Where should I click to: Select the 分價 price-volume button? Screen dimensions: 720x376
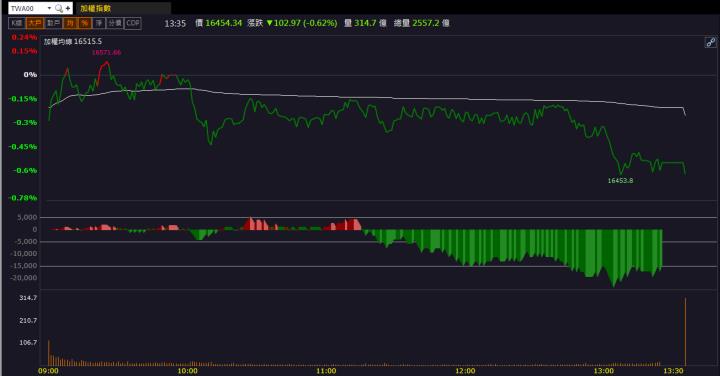tap(115, 23)
